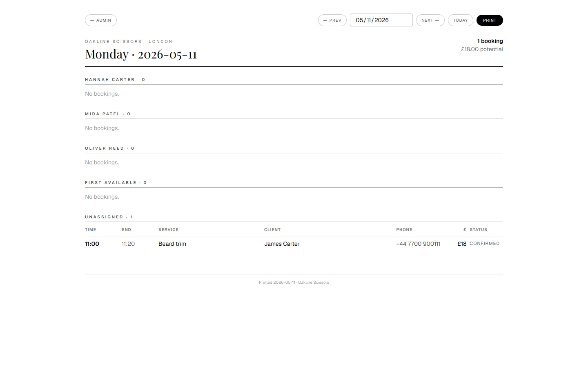Click the CONFIRMED status label
588x368 pixels.
coord(485,243)
